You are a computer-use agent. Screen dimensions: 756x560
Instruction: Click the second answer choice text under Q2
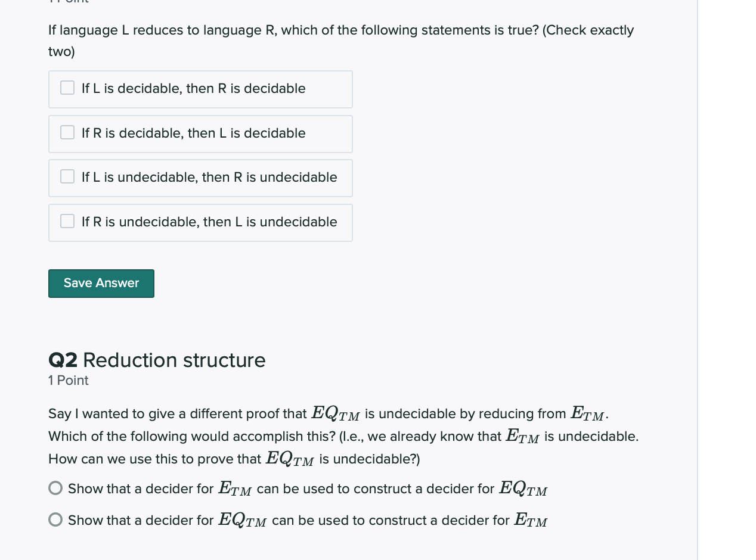pos(308,519)
